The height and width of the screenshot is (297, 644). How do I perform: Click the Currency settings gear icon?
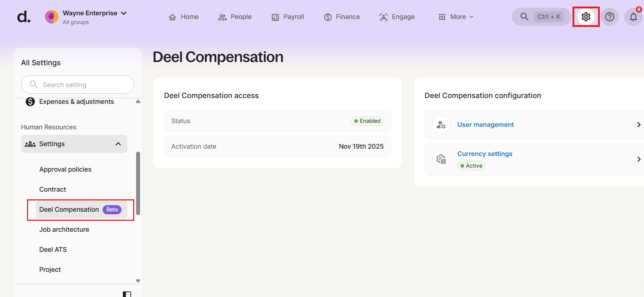tap(441, 159)
